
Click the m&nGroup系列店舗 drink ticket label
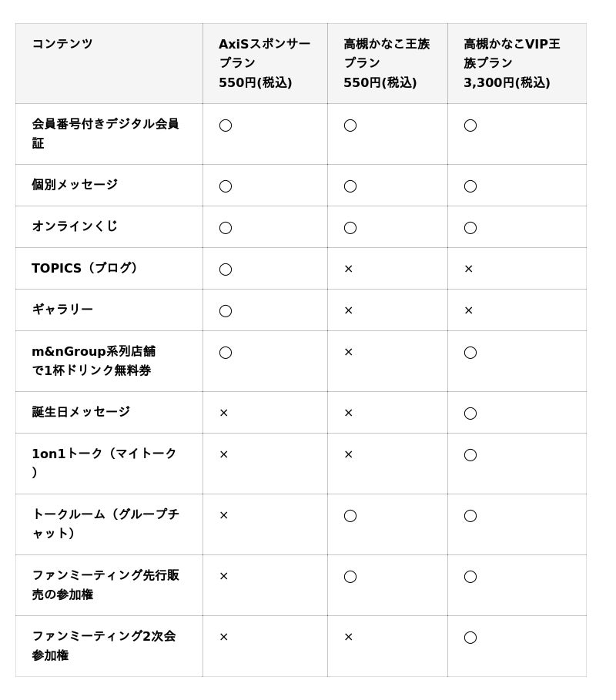pyautogui.click(x=93, y=361)
